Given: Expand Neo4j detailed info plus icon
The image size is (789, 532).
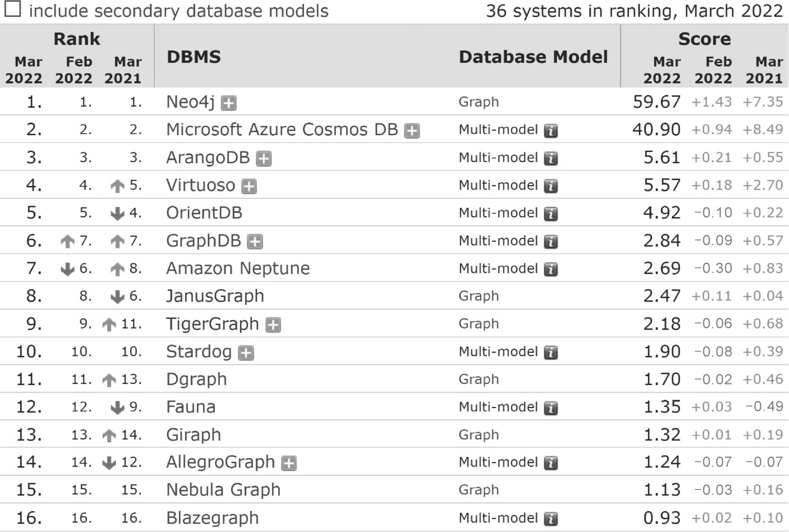Looking at the screenshot, I should (228, 103).
